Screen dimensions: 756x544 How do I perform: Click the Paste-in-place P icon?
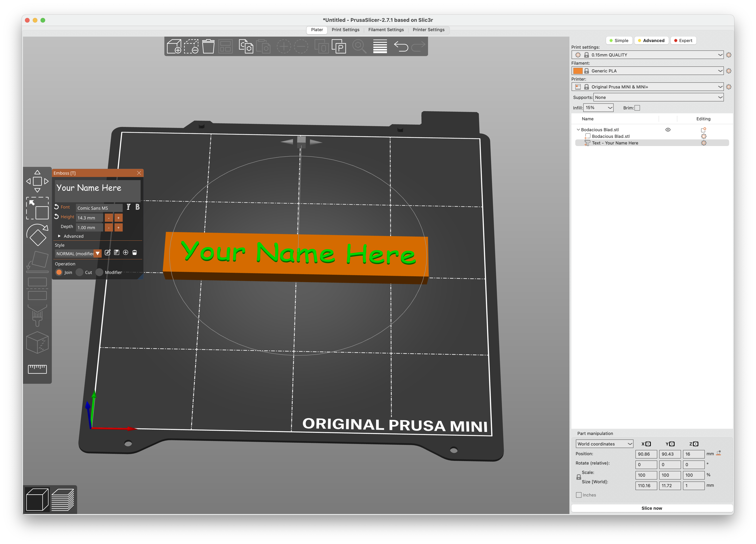coord(339,47)
